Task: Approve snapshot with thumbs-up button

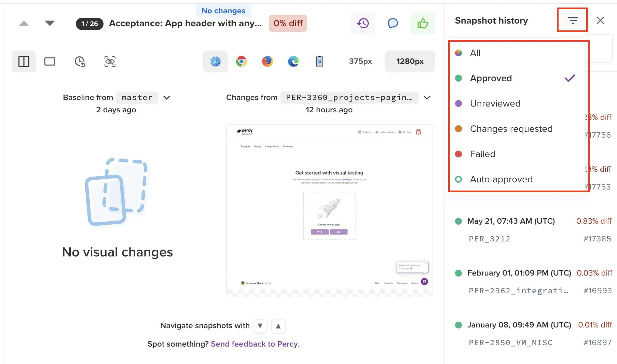Action: (x=423, y=23)
